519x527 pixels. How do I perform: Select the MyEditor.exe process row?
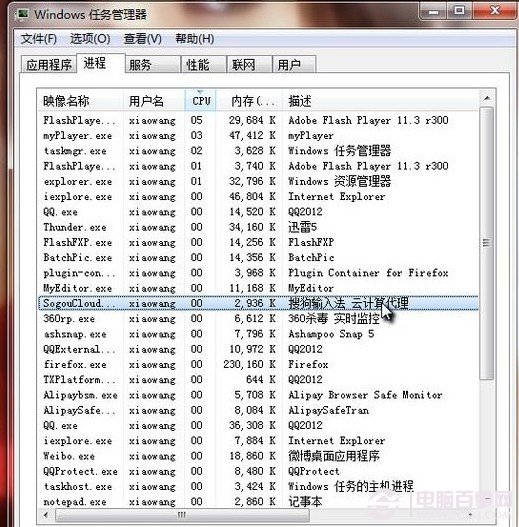pyautogui.click(x=258, y=288)
